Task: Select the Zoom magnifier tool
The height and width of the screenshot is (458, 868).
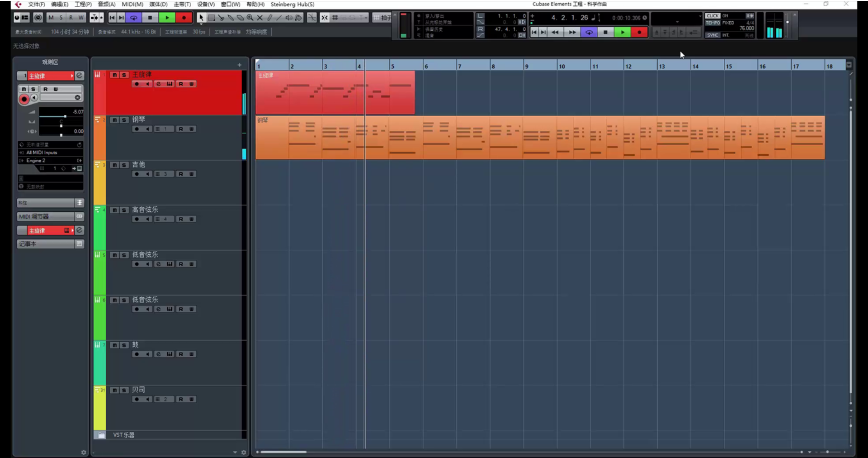Action: pyautogui.click(x=250, y=18)
